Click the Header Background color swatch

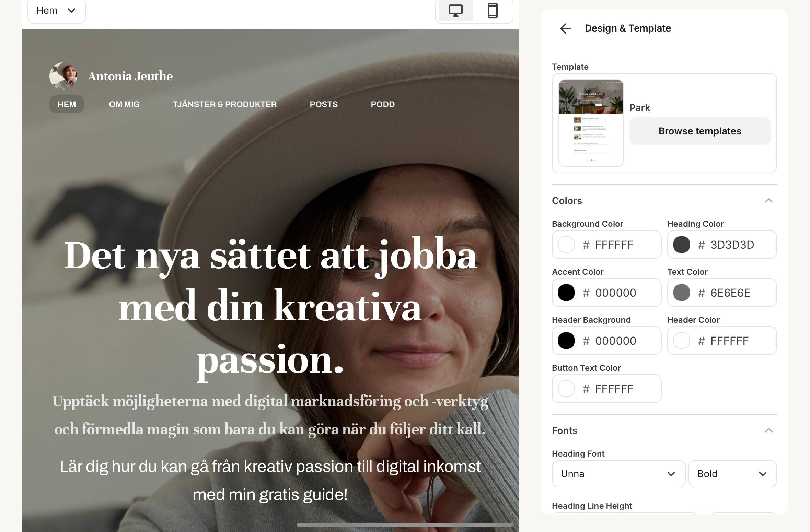(x=566, y=341)
